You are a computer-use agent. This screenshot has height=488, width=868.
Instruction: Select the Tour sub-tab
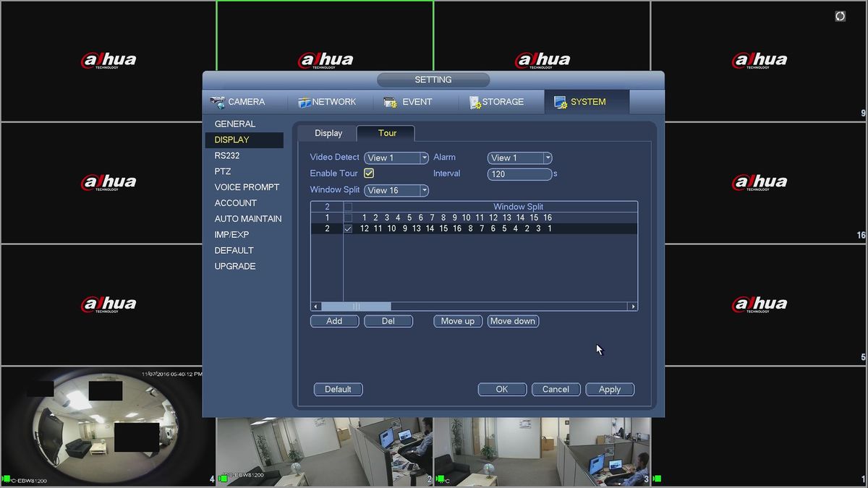[x=387, y=133]
